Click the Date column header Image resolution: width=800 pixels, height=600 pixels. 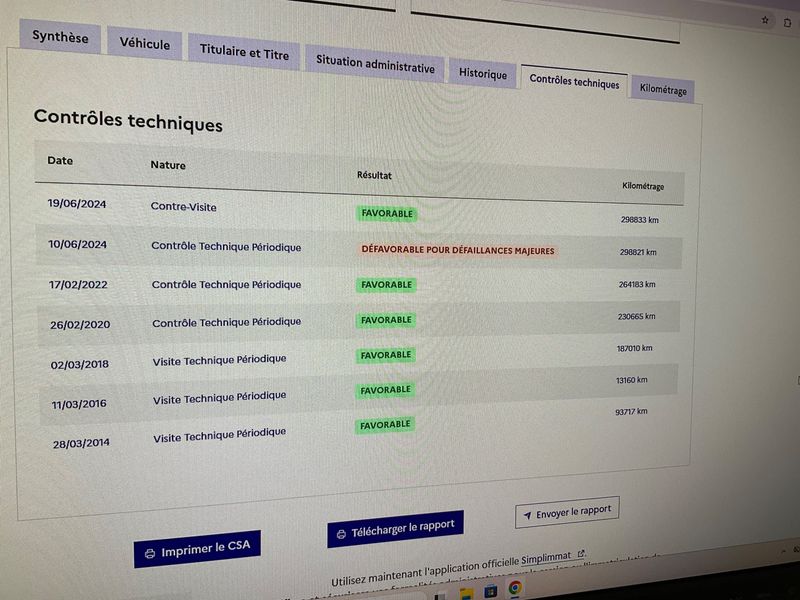click(60, 160)
